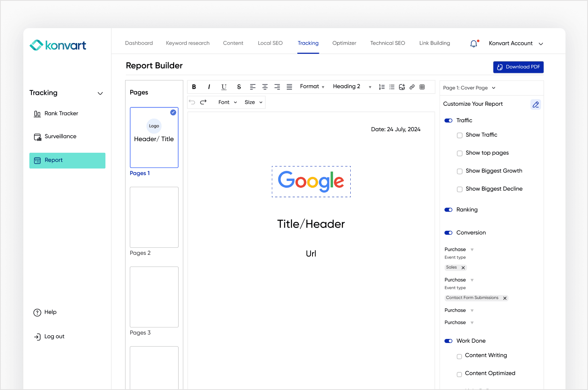Open Page 1: Cover Page dropdown
Image resolution: width=588 pixels, height=390 pixels.
click(x=469, y=88)
